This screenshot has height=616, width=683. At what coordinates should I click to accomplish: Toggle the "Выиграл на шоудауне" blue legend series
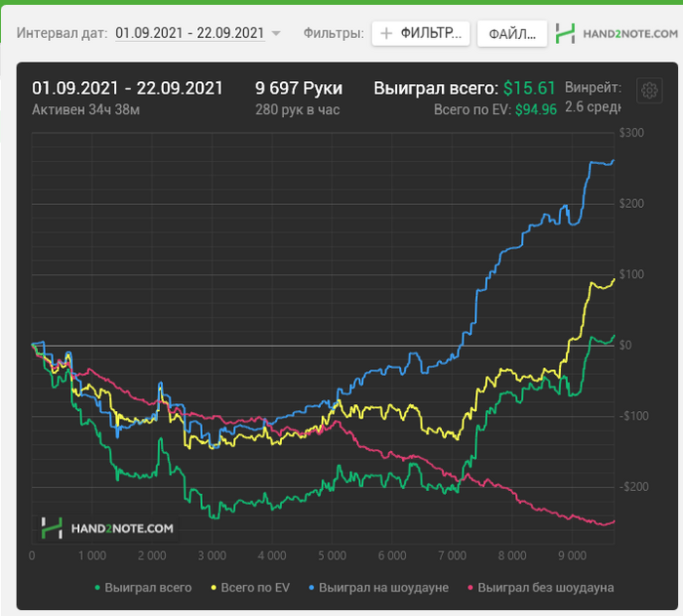pos(379,588)
